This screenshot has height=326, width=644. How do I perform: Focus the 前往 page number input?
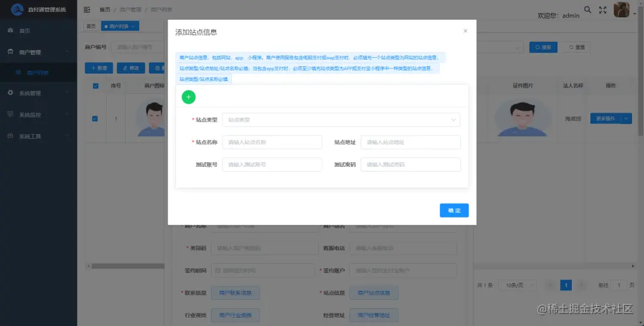618,285
